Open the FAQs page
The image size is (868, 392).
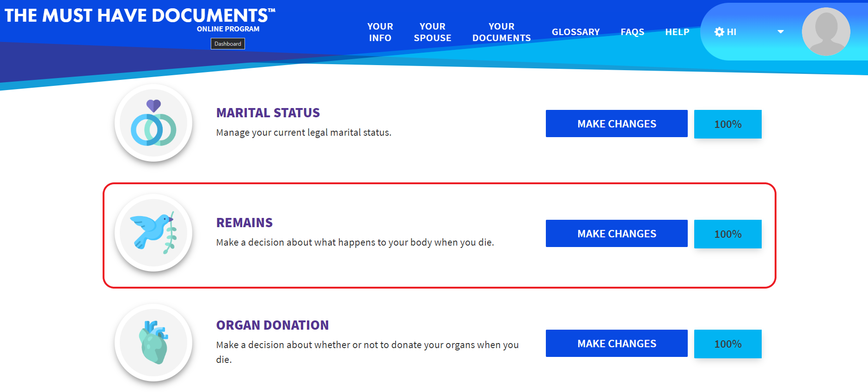click(632, 32)
